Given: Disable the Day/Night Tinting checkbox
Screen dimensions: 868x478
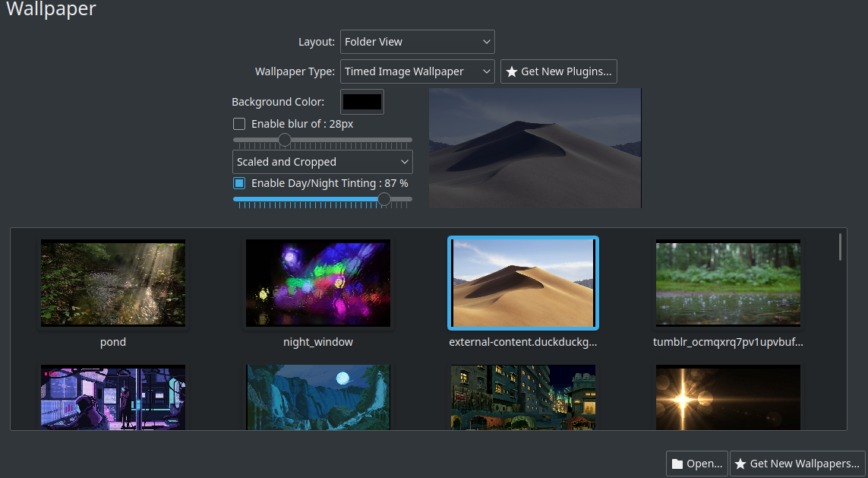Looking at the screenshot, I should pyautogui.click(x=239, y=183).
